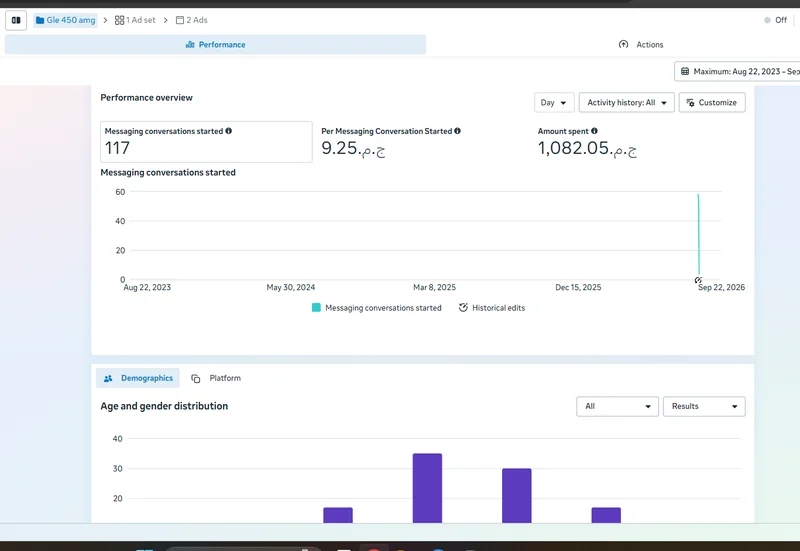
Task: Click the Customize button
Action: [x=712, y=103]
